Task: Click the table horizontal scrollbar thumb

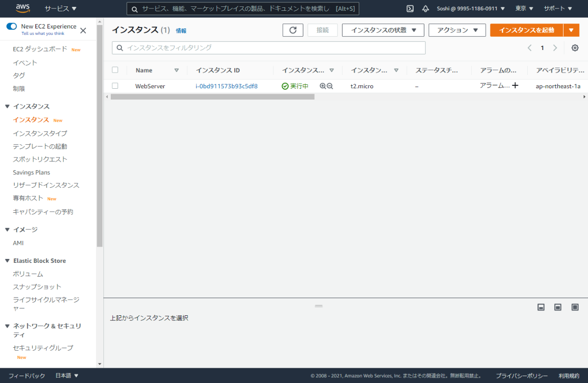Action: 212,97
